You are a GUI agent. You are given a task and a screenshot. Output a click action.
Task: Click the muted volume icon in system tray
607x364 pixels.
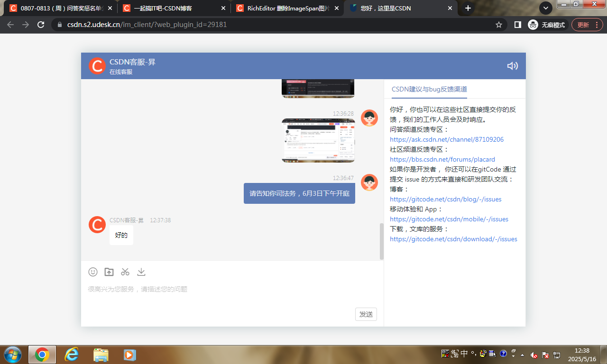pos(534,355)
